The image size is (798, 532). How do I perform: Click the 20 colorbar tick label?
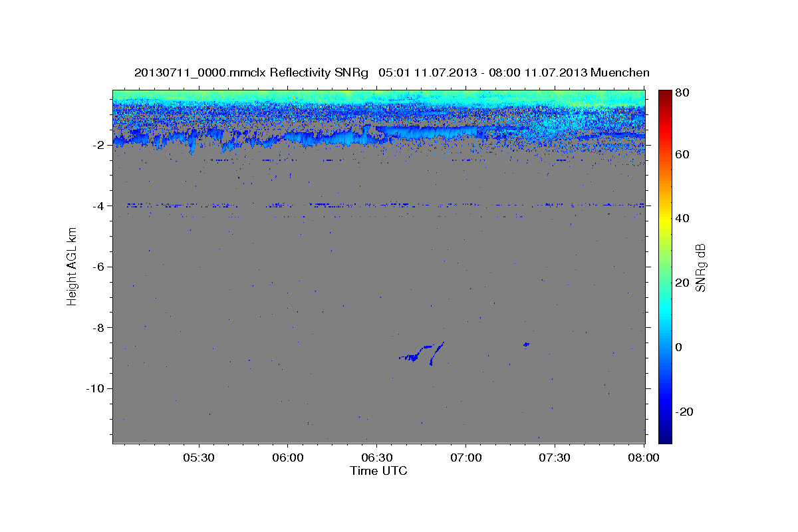click(682, 283)
